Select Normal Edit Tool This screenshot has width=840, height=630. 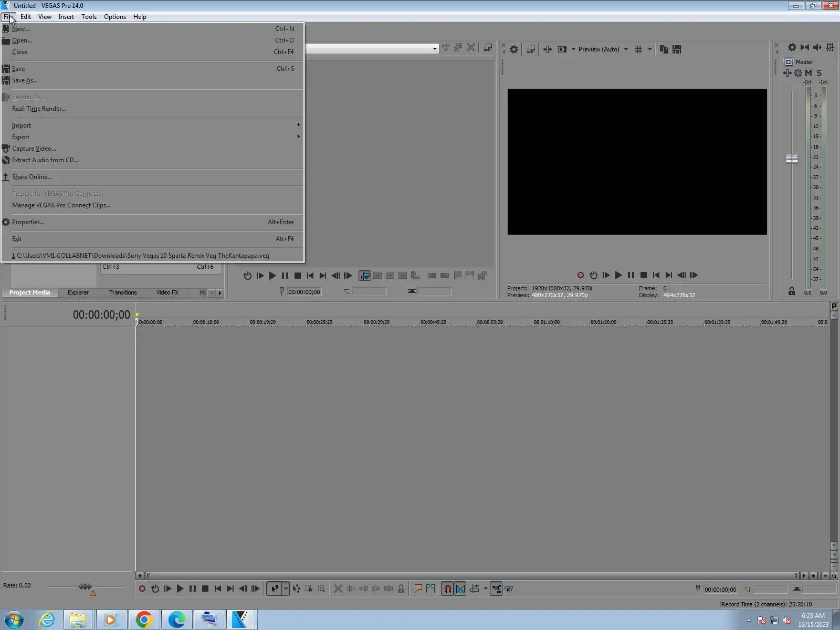click(275, 589)
